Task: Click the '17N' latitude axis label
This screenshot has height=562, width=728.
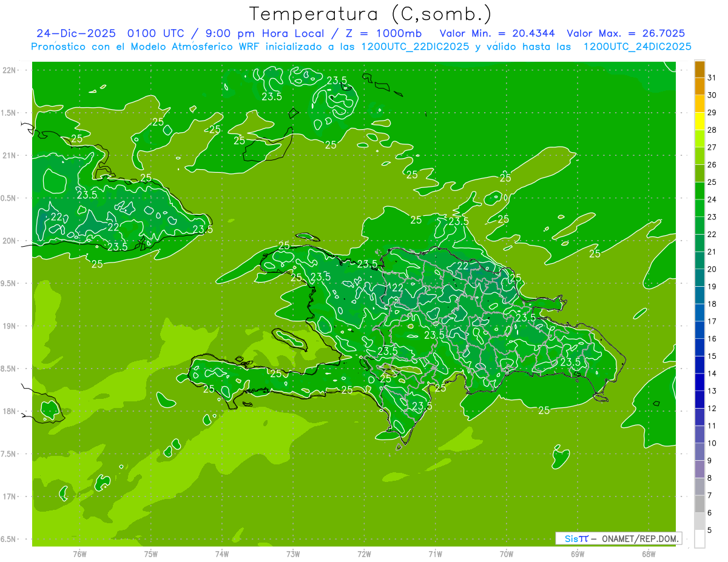Action: tap(10, 497)
